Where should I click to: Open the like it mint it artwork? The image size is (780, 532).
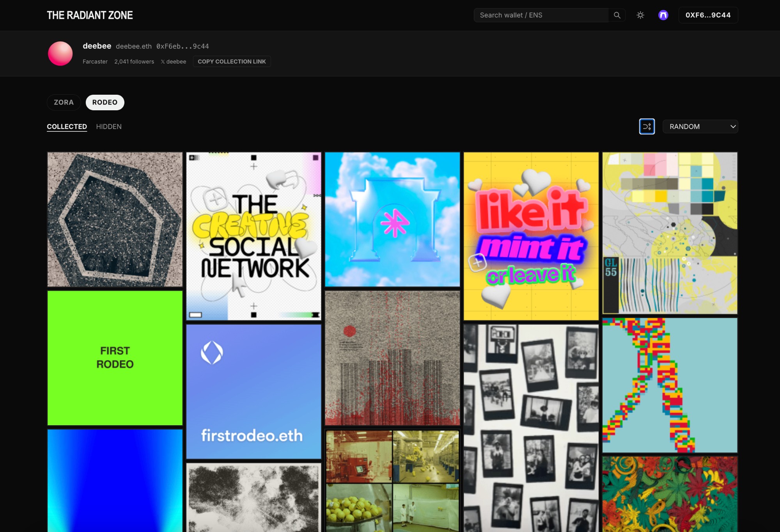tap(531, 236)
